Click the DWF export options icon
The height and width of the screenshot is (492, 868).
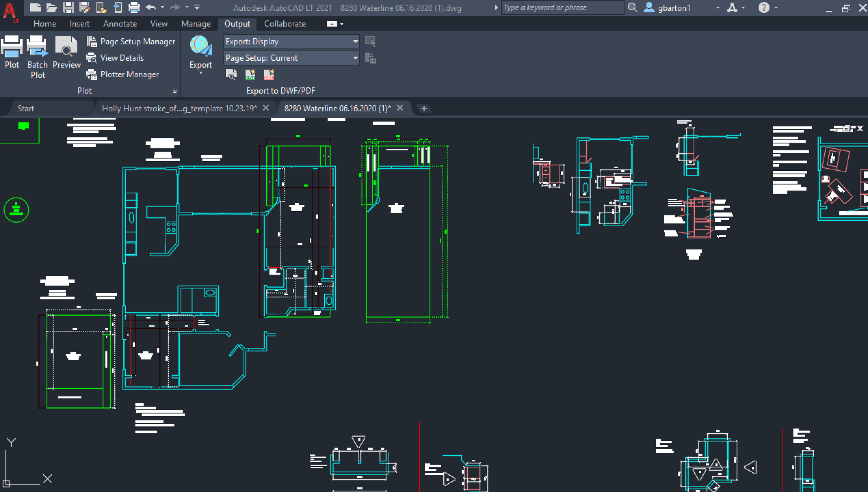(x=250, y=74)
